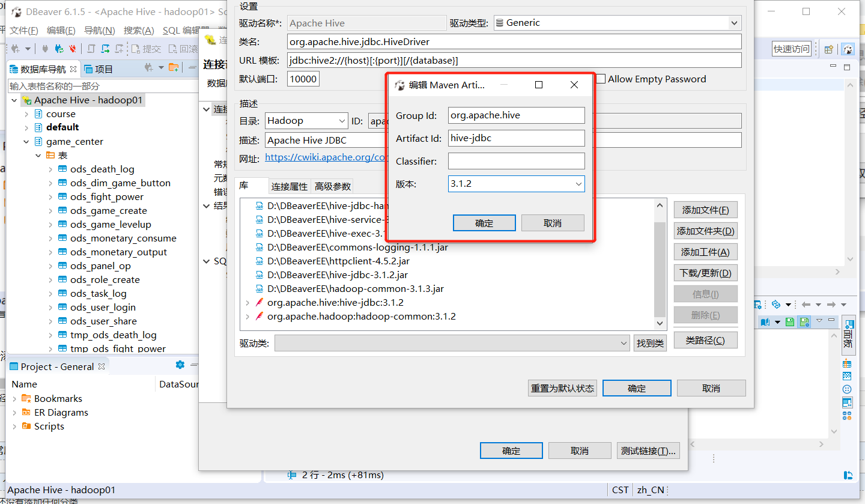Click the first green save disk icon
This screenshot has height=504, width=865.
coord(791,322)
